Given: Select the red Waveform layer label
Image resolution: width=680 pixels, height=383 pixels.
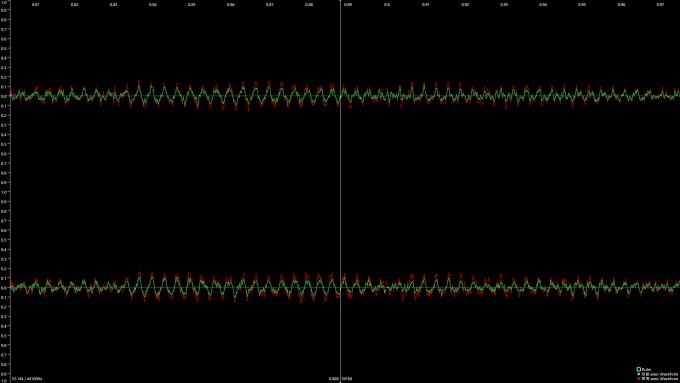Looking at the screenshot, I should click(x=660, y=379).
